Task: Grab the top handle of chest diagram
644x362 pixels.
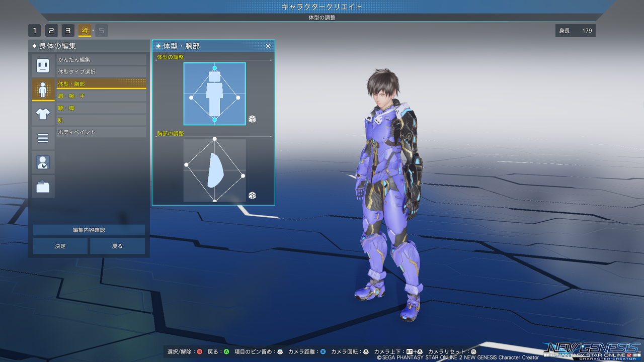Action: pyautogui.click(x=215, y=139)
